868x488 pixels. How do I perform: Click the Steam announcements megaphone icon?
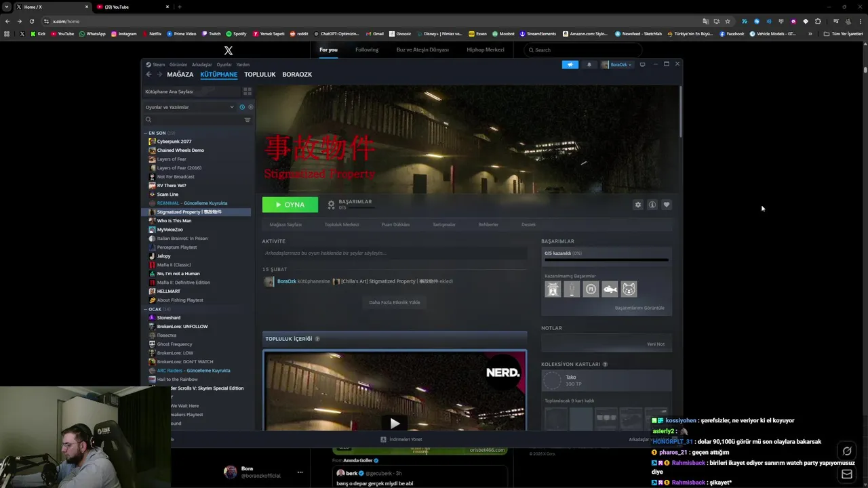(570, 64)
